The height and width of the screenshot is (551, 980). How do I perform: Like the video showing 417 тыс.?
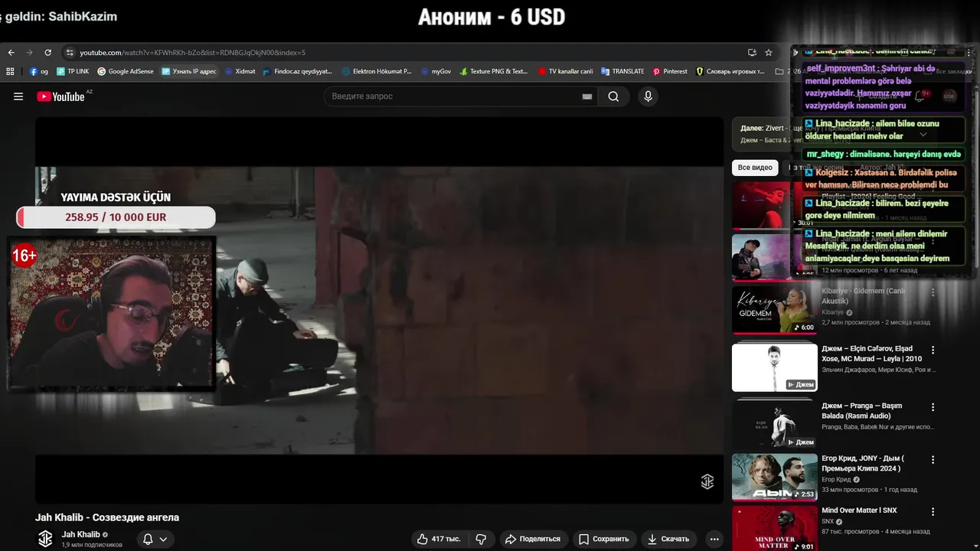coord(440,539)
